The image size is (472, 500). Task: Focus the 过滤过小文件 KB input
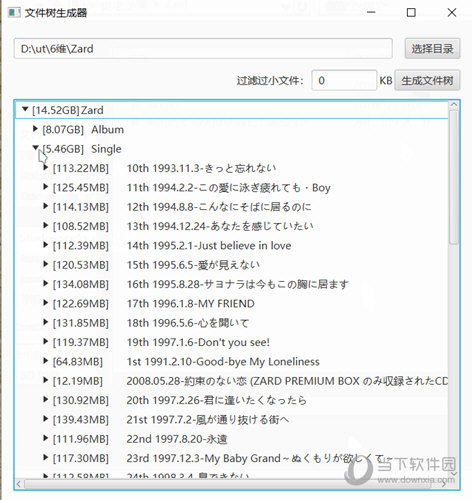coord(344,80)
